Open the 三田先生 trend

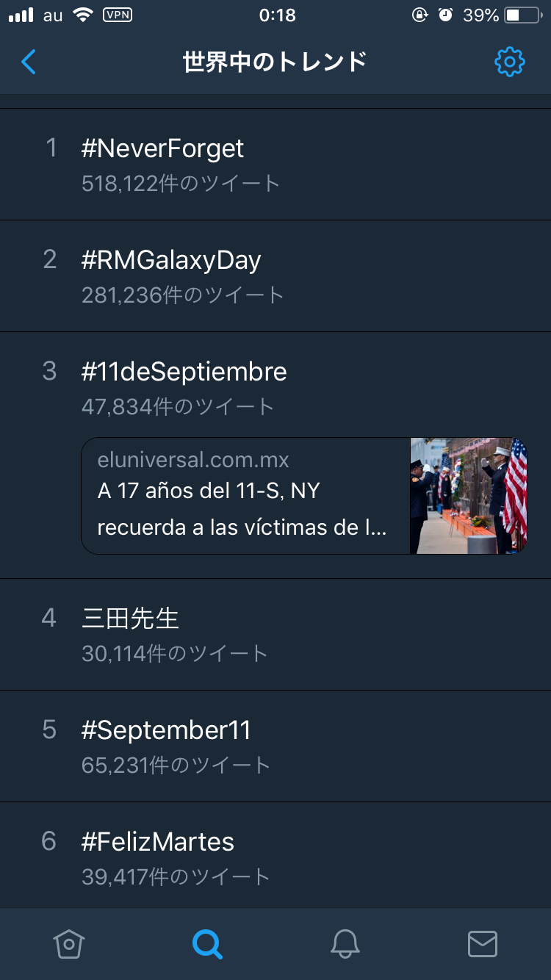[131, 618]
